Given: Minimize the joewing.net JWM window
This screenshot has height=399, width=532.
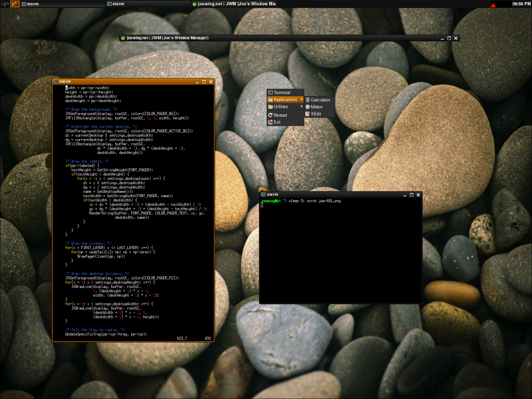Looking at the screenshot, I should [x=442, y=38].
